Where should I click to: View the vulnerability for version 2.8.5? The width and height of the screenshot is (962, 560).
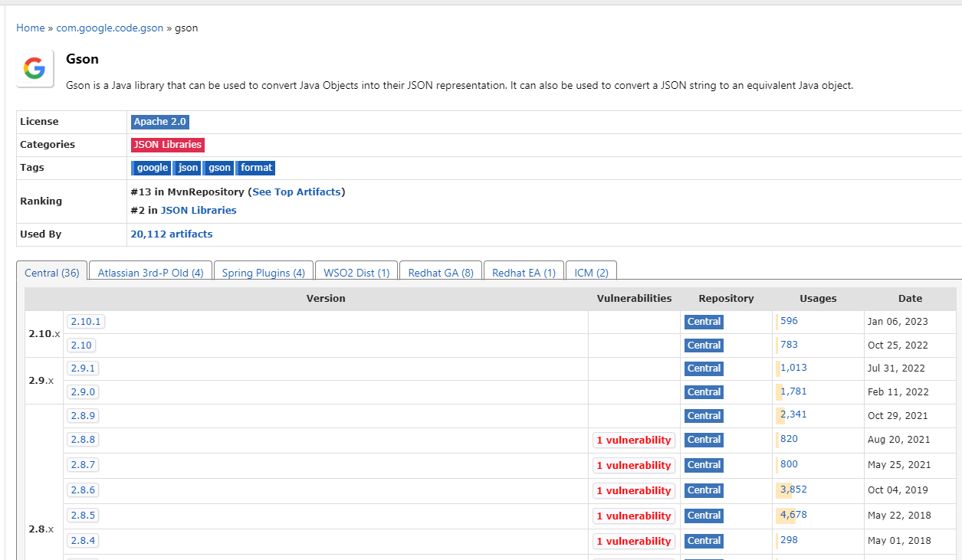(x=634, y=516)
